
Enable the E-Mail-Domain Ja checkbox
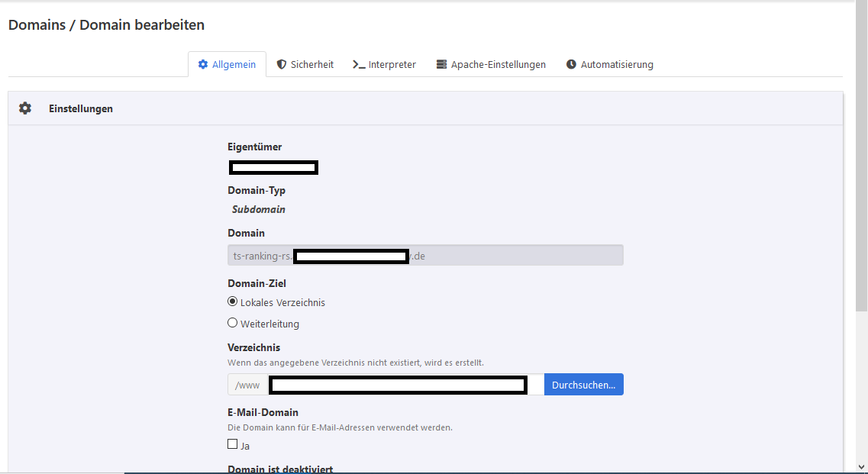pos(233,444)
